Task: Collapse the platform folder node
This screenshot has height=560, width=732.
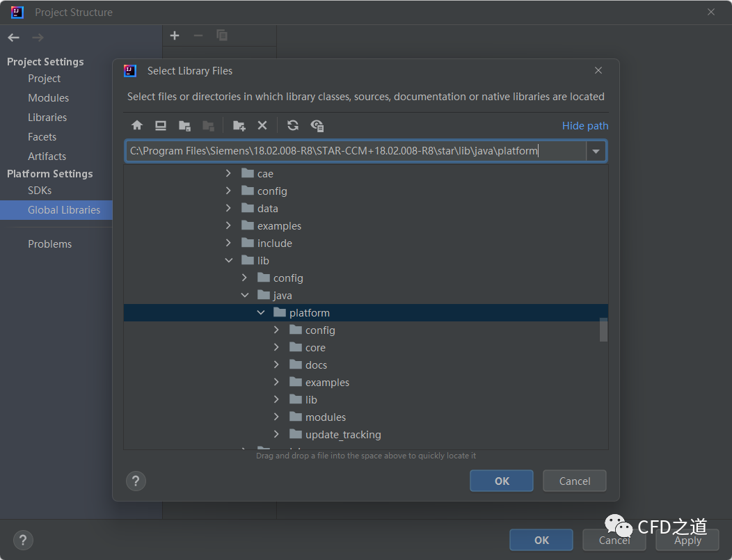Action: pos(261,313)
